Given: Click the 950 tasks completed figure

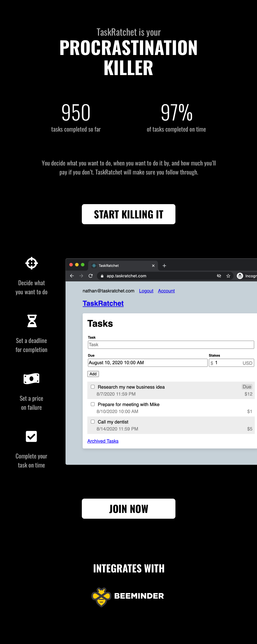Looking at the screenshot, I should coord(76,112).
